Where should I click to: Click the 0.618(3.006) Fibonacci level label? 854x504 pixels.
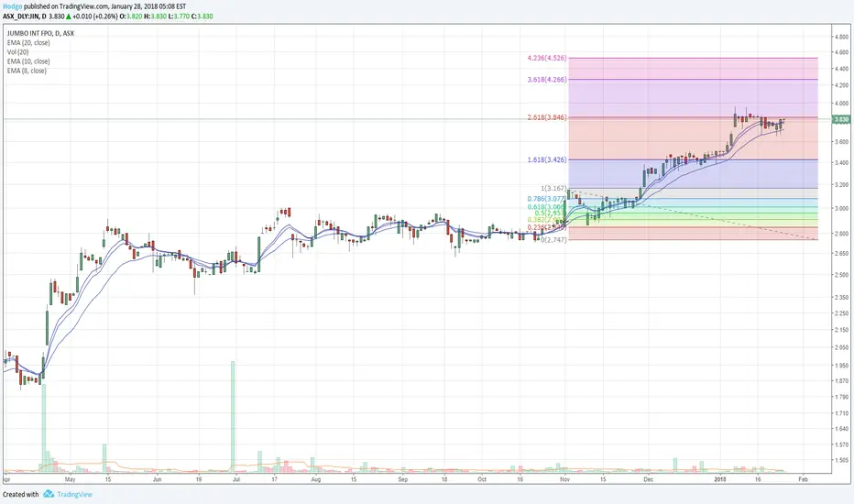click(x=547, y=207)
